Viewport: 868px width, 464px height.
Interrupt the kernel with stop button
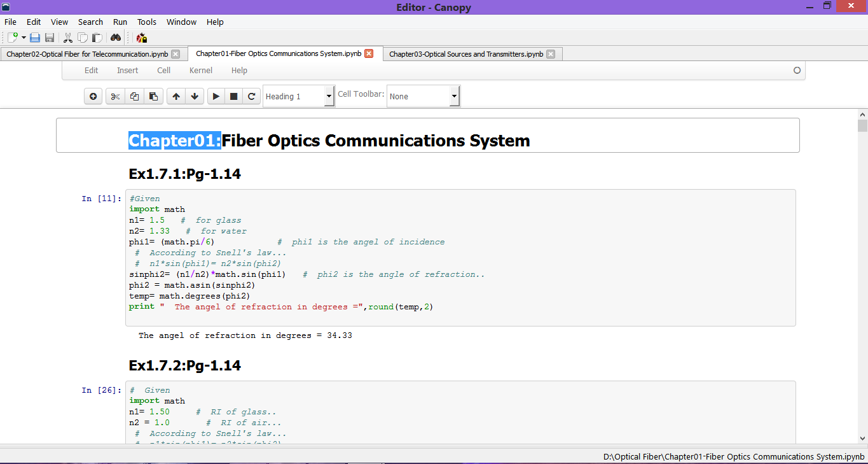[x=234, y=97]
